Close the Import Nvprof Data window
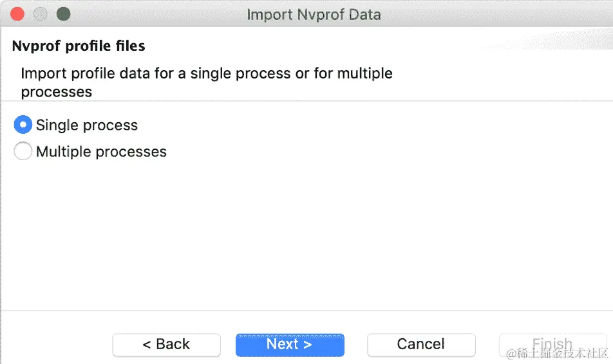This screenshot has width=613, height=364. (x=17, y=14)
